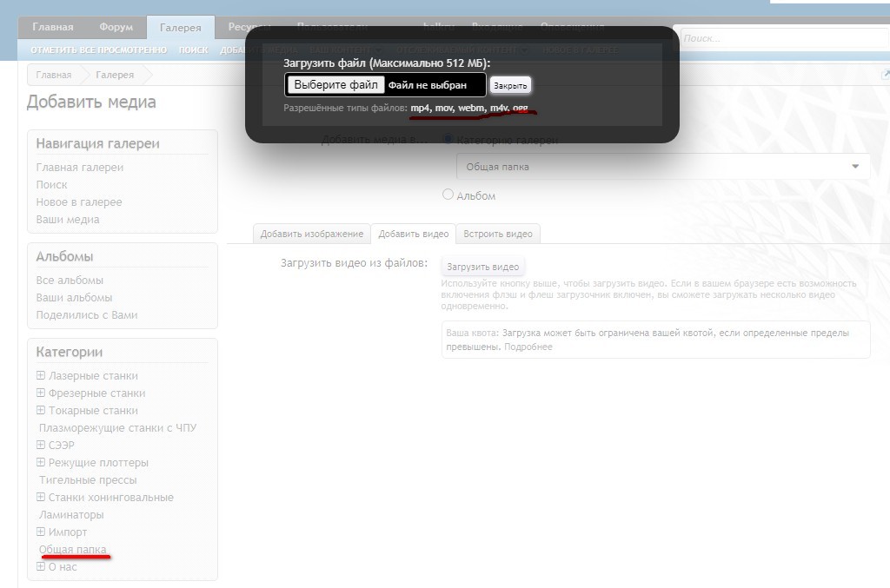This screenshot has height=588, width=890.
Task: Click Отметить все просмотренно link
Action: (99, 50)
